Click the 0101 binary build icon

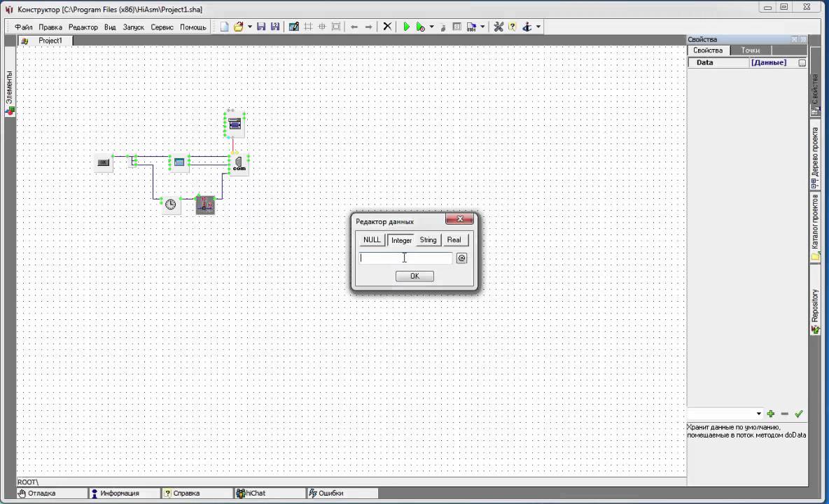(472, 27)
